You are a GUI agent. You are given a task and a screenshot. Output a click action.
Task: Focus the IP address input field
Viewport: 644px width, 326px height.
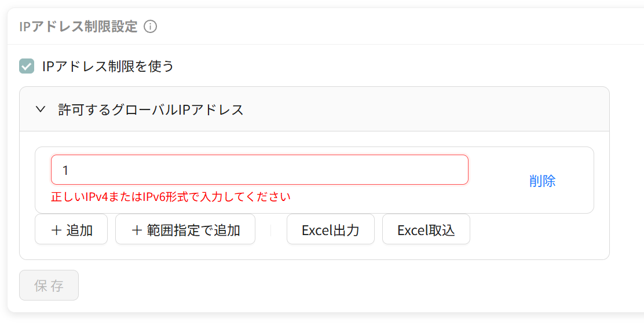point(259,170)
